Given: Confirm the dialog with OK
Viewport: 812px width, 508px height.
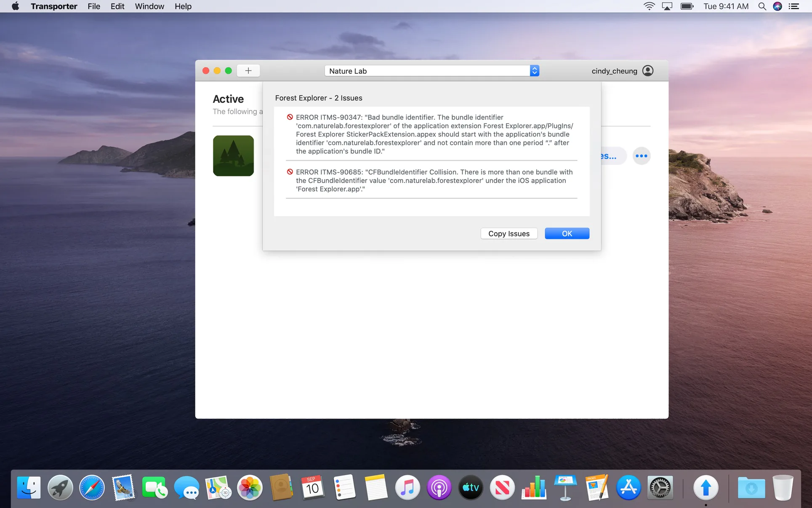Looking at the screenshot, I should coord(567,233).
